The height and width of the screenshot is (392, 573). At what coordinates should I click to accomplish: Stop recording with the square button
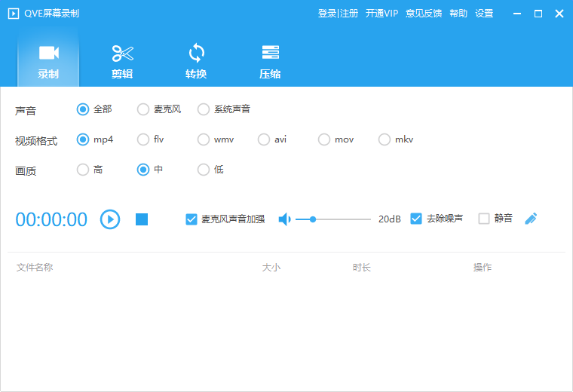(x=142, y=219)
